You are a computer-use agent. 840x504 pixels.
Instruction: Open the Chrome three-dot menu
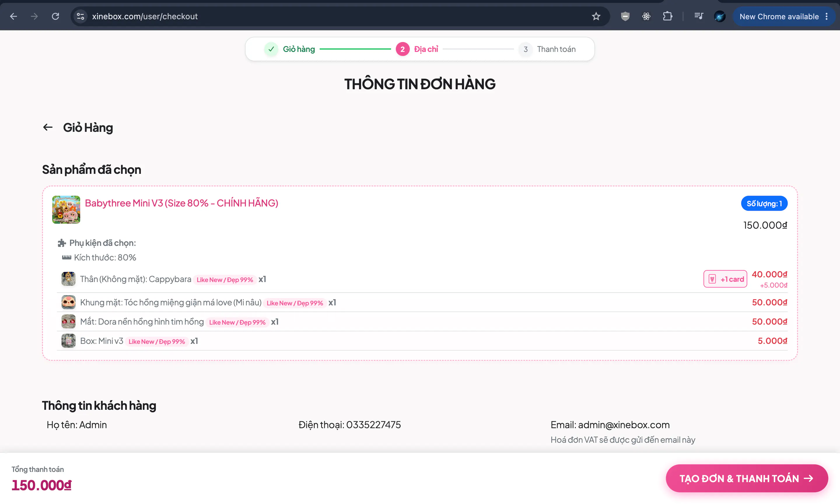click(x=827, y=16)
